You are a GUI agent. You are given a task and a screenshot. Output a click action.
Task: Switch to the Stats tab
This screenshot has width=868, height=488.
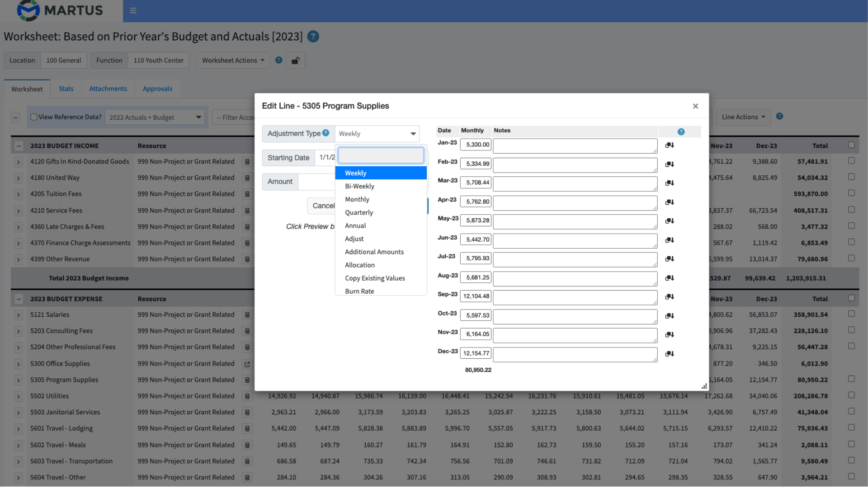(x=66, y=89)
